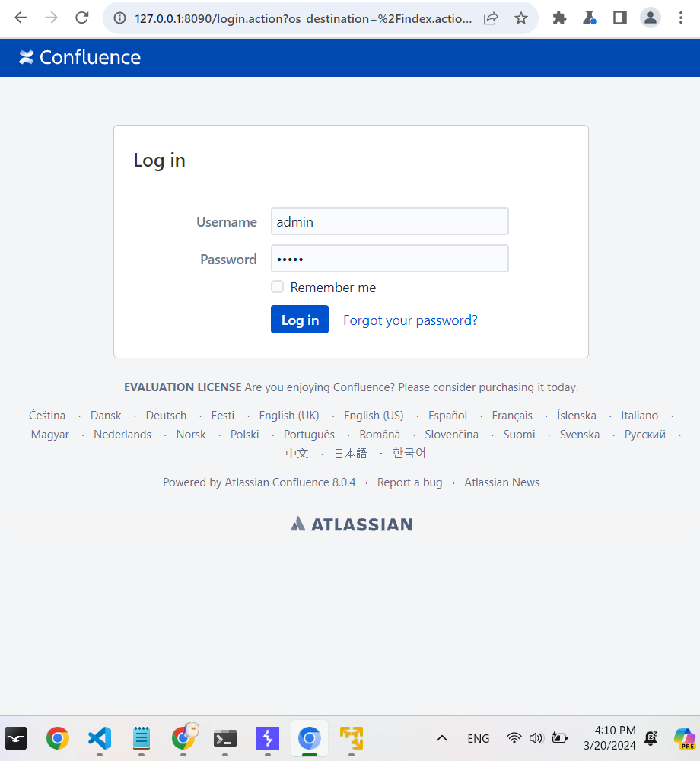The image size is (700, 761).
Task: Open the battery status icon
Action: pyautogui.click(x=559, y=739)
